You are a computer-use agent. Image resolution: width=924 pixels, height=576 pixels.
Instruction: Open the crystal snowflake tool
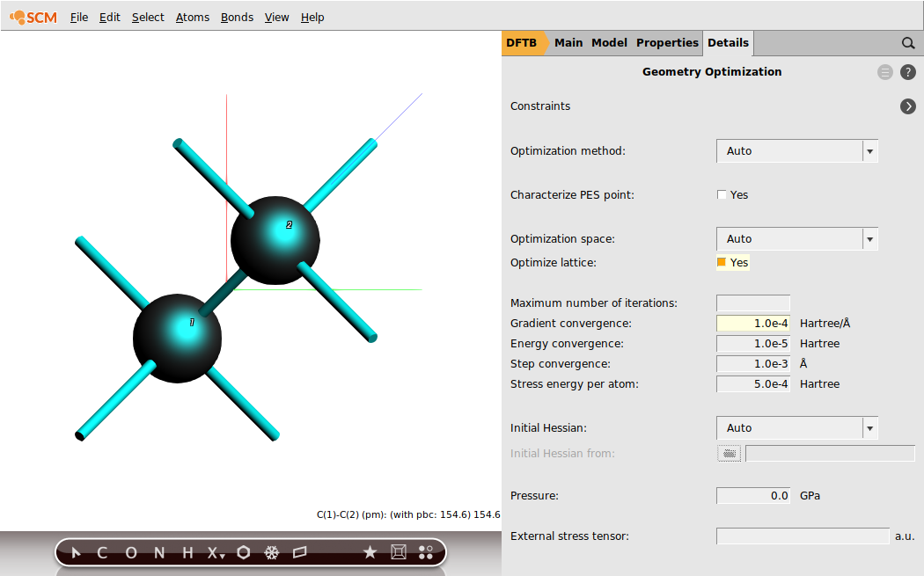click(x=272, y=552)
